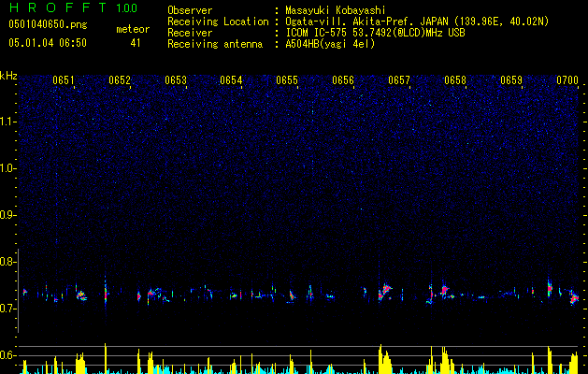This screenshot has height=374, width=588.
Task: Click the tall yellow intensity spike under 0652
Action: coord(106,358)
